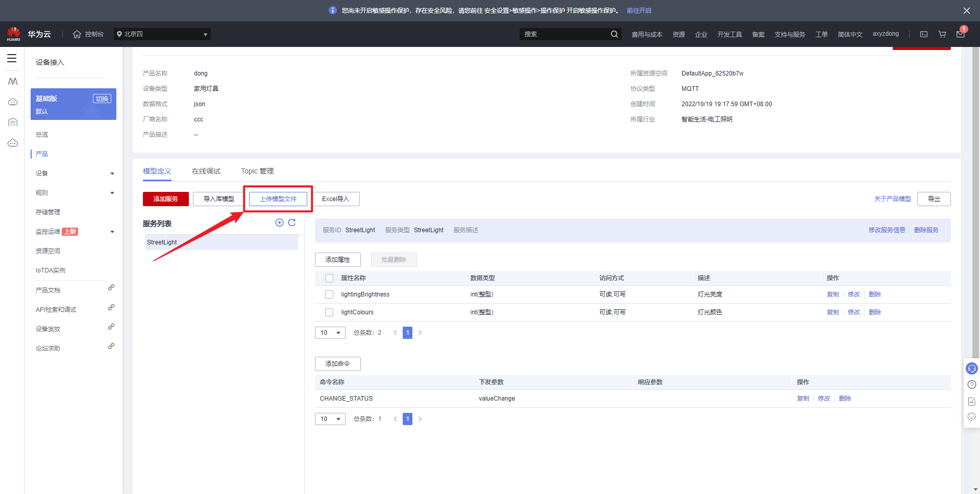Viewport: 980px width, 494px height.
Task: Open the 产品文档 external link icon
Action: 111,288
